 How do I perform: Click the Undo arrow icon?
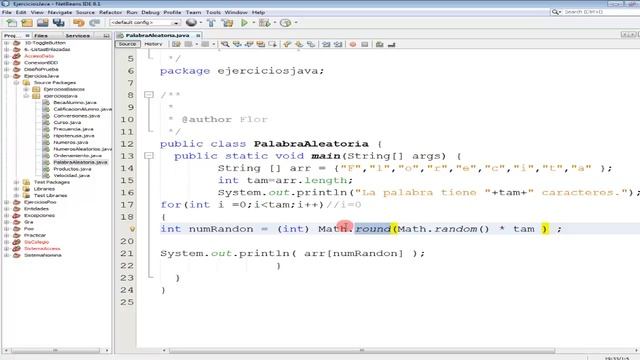[78, 23]
